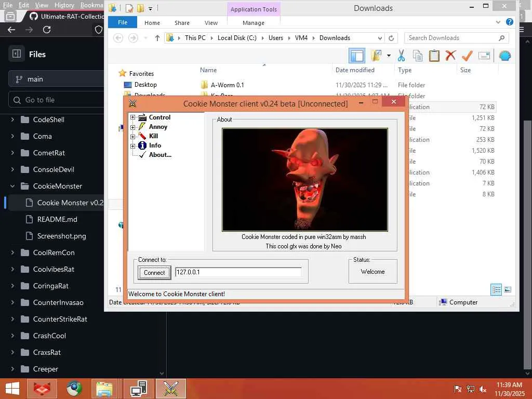Expand the Explorer ribbon with the chevron
532x399 pixels.
(x=498, y=22)
